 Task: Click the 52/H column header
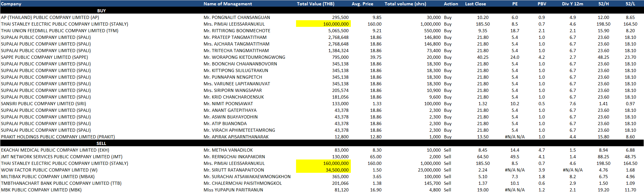point(603,4)
